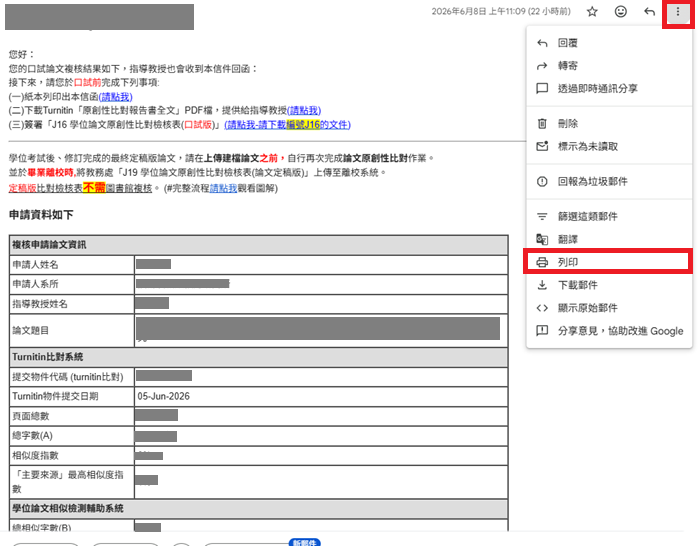
Task: Choose 轉寄 to forward the email
Action: click(x=609, y=66)
